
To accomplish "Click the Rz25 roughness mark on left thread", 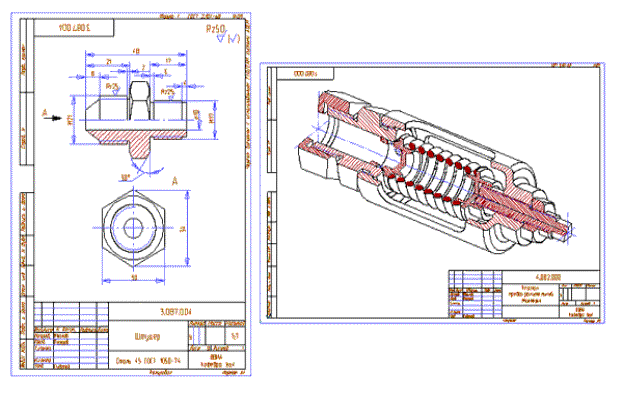I will 113,88.
